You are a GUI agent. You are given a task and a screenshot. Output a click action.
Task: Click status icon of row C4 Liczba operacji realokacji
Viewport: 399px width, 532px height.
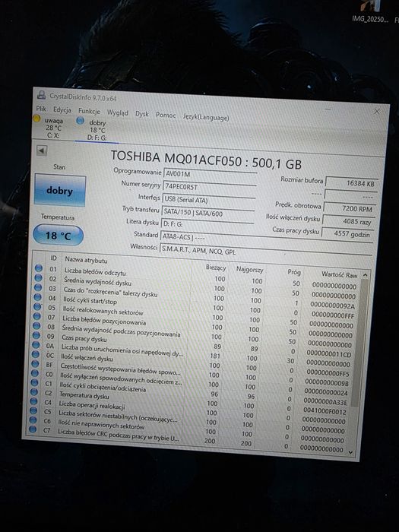point(33,401)
